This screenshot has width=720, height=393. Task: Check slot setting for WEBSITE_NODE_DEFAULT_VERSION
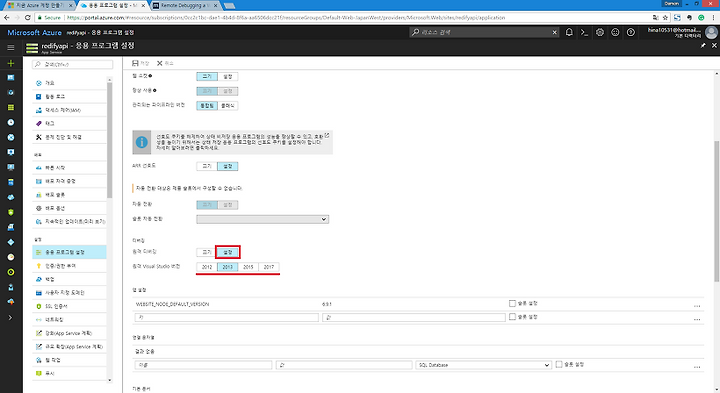point(512,303)
